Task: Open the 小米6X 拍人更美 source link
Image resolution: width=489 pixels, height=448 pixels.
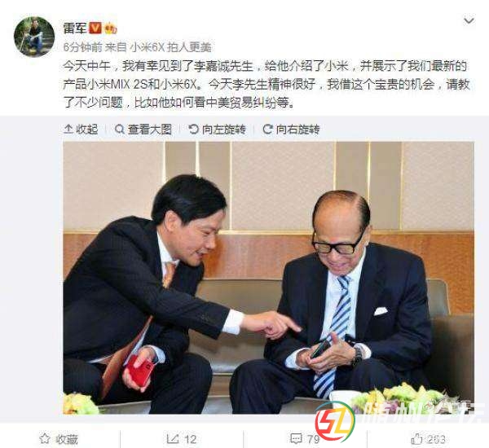Action: click(170, 47)
